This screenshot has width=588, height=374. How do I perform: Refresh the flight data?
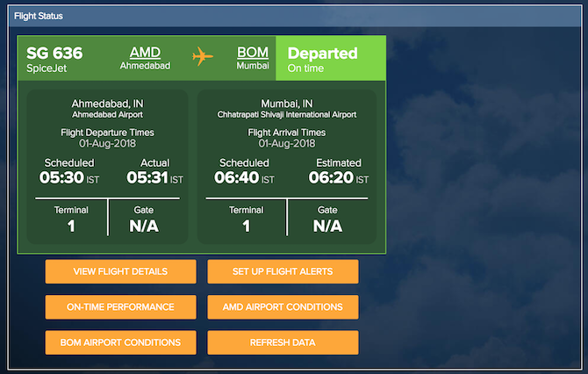tap(283, 342)
